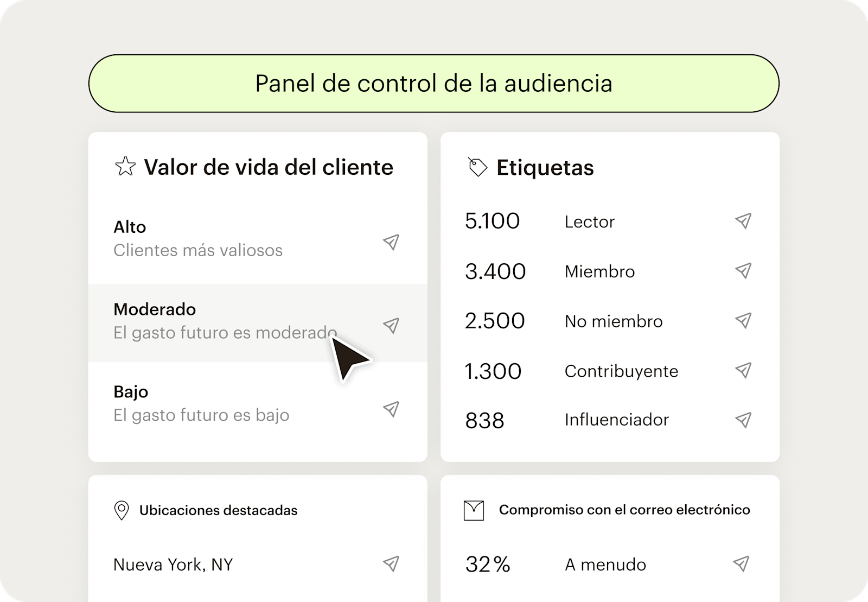Open Ubicaciones destacadas heading

point(218,510)
